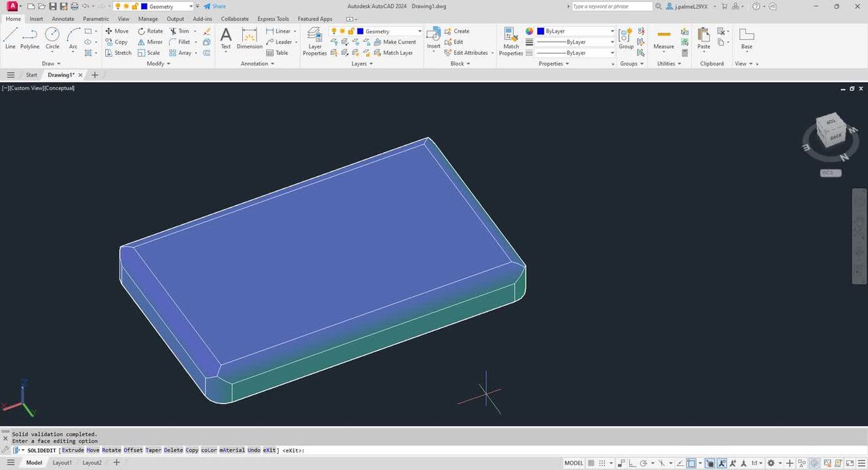Expand the ByLayer object color dropdown

pos(612,31)
